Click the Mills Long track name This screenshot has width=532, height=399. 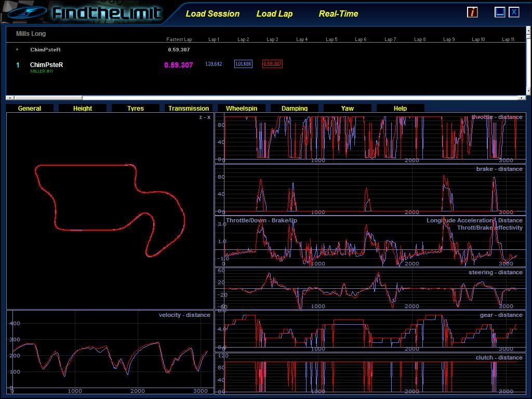(x=31, y=34)
